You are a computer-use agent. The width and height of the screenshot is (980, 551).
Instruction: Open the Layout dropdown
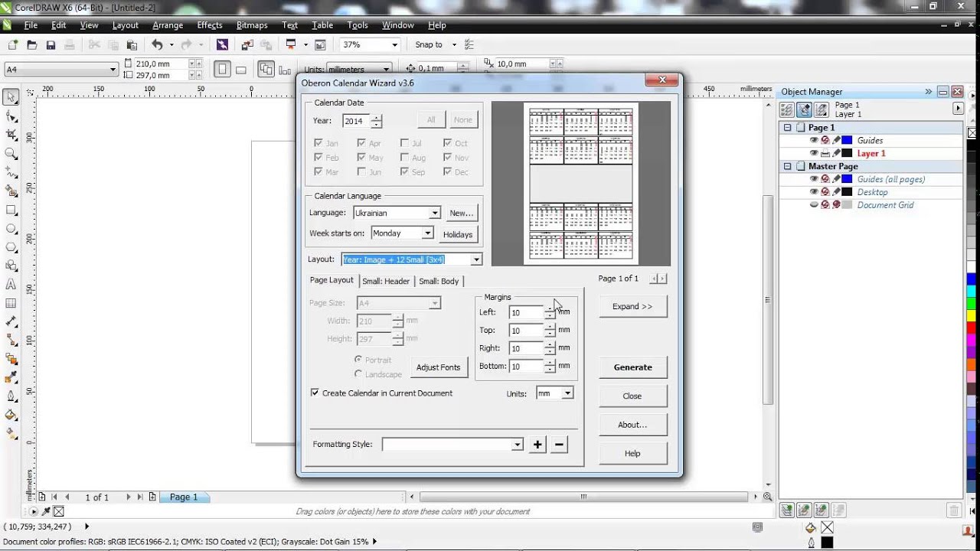coord(476,259)
